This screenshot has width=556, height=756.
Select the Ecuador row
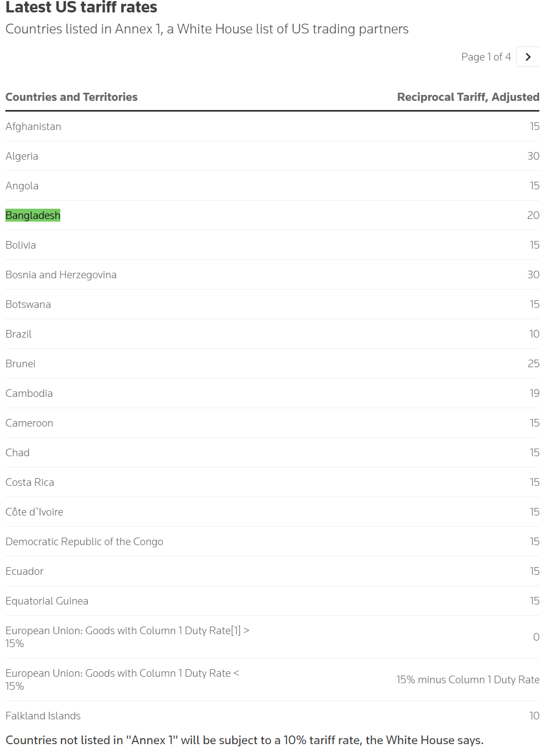(x=272, y=571)
